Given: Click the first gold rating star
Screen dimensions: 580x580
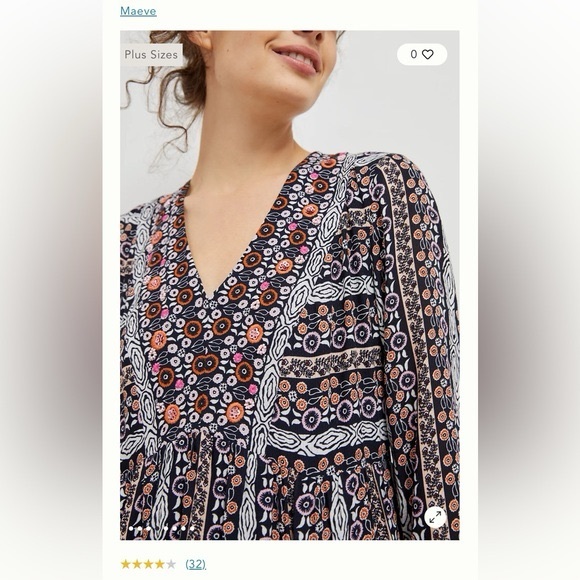Looking at the screenshot, I should [x=126, y=564].
